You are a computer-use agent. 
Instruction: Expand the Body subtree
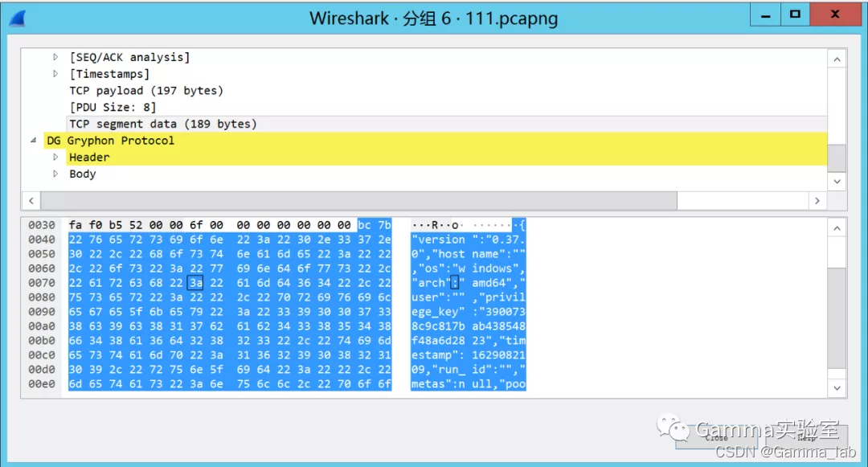pos(55,174)
